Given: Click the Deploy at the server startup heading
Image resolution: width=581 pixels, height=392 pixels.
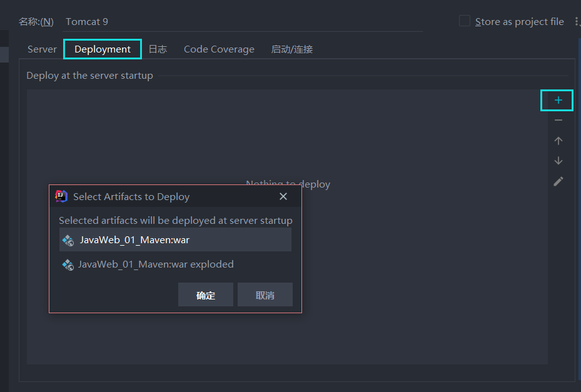Looking at the screenshot, I should tap(89, 76).
